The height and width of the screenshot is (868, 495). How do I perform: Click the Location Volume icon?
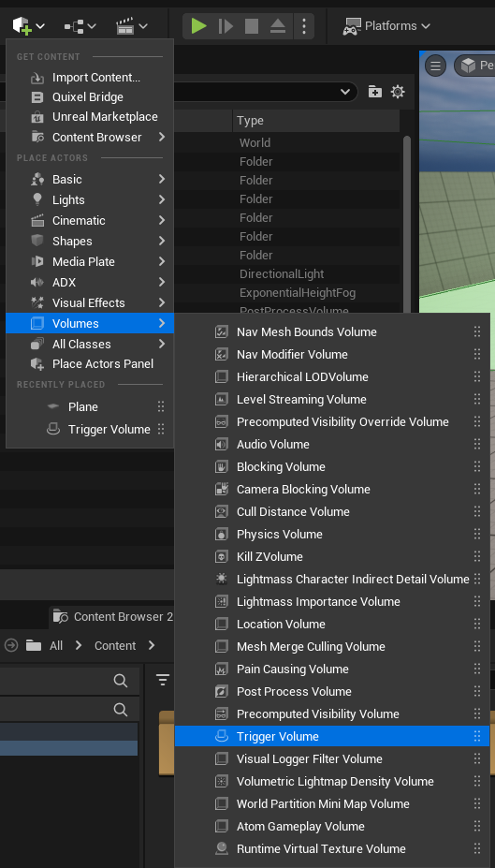pos(221,624)
